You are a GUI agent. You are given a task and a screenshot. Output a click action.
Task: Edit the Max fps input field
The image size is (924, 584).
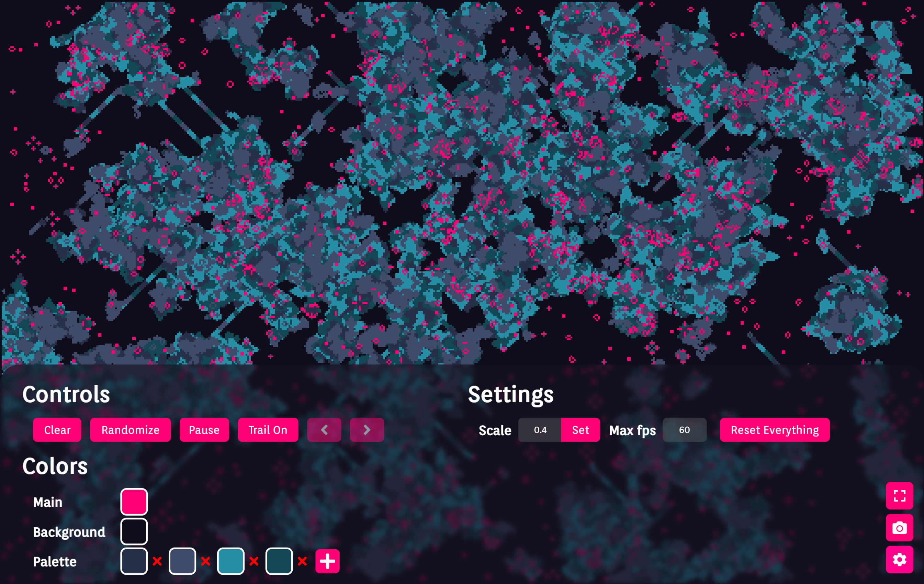click(x=684, y=430)
